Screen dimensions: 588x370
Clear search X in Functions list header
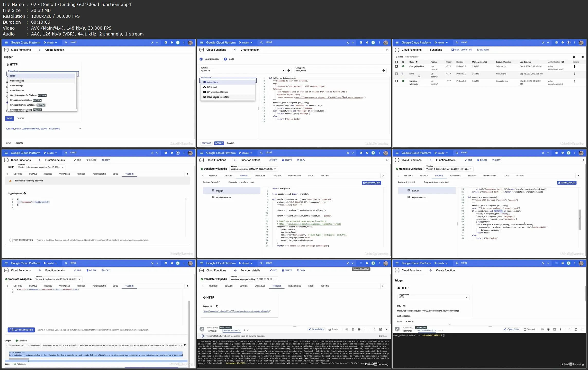click(x=543, y=42)
